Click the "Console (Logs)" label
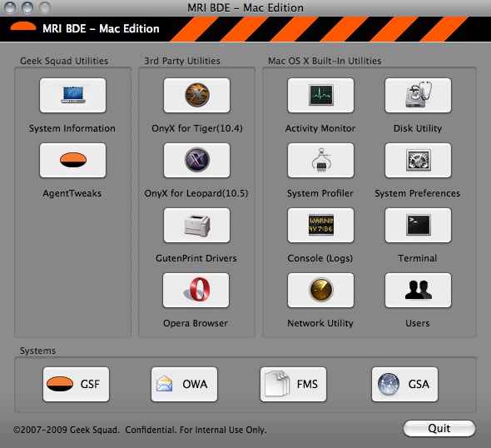Viewport: 491px width, 448px height. pos(320,258)
